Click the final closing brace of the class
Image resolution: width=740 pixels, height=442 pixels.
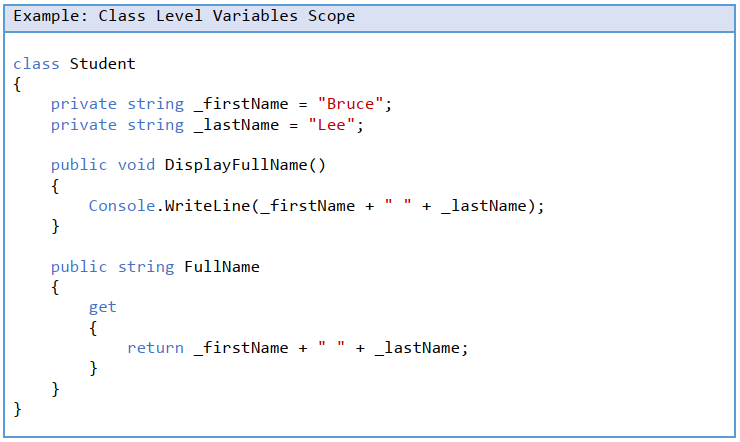click(x=17, y=408)
